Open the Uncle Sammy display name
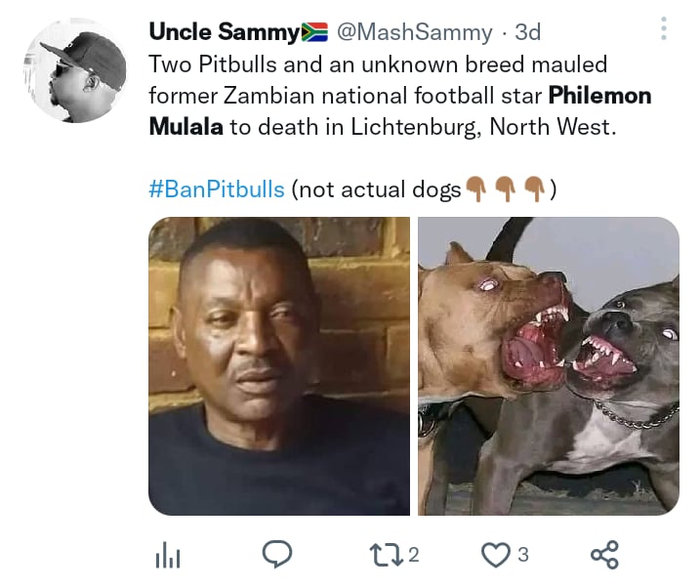 pyautogui.click(x=225, y=31)
